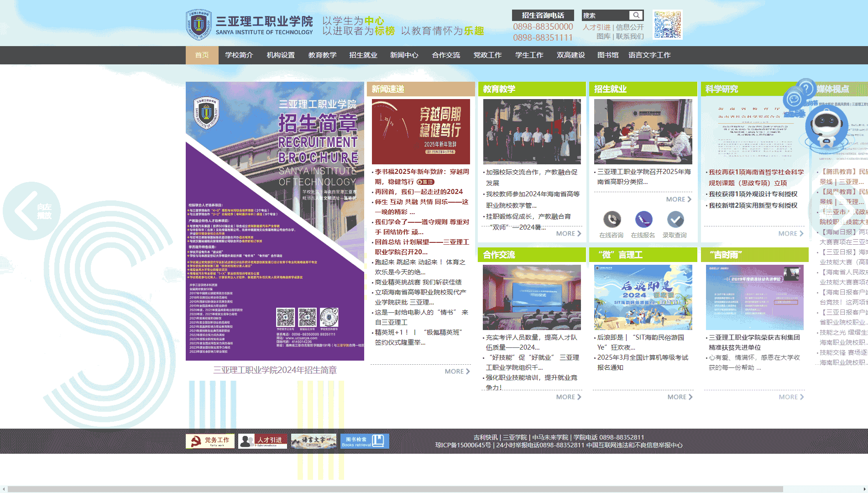Expand MORE under 科学研究 section

coord(791,234)
